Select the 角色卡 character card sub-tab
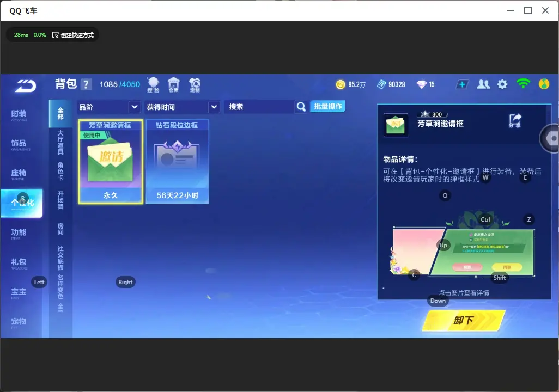 [x=60, y=171]
